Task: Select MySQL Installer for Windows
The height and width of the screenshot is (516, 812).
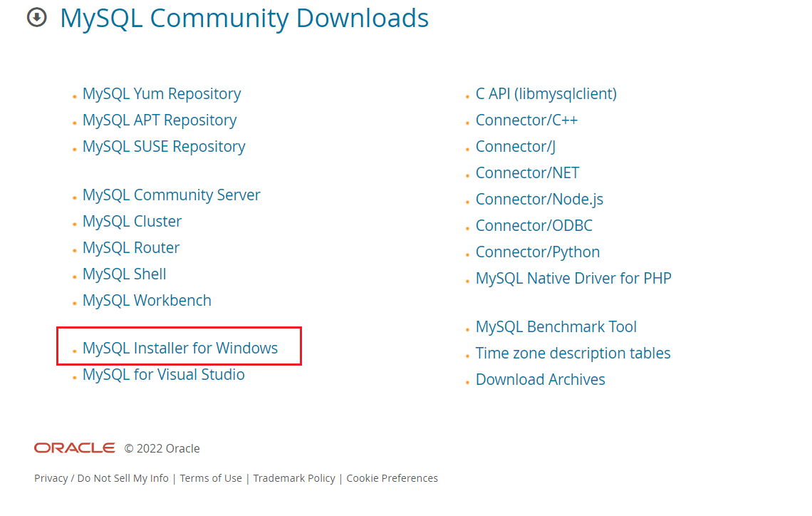Action: [180, 348]
